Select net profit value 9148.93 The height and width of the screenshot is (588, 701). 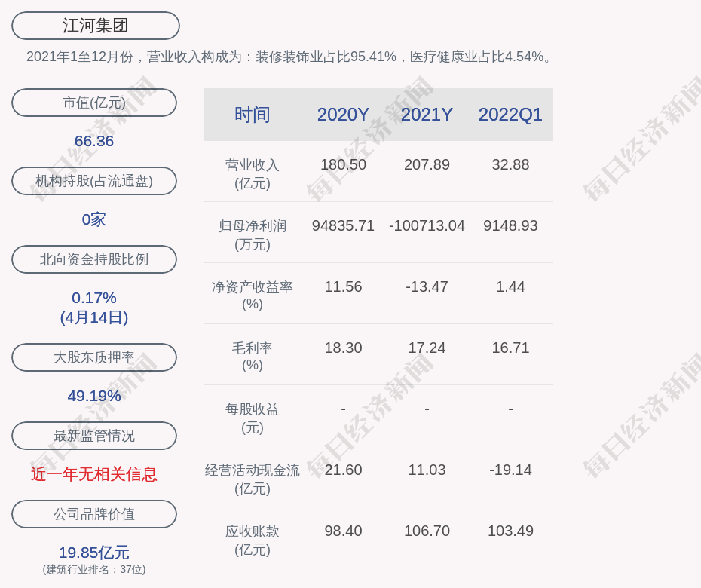[510, 225]
